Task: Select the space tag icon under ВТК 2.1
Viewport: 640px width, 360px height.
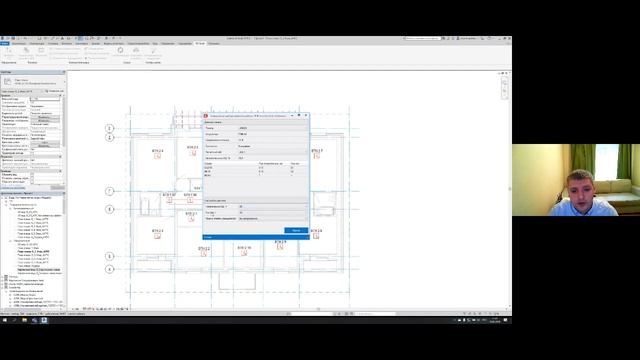Action: (191, 219)
